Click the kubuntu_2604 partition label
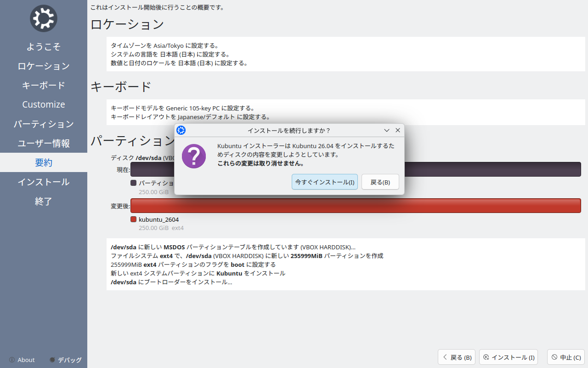The width and height of the screenshot is (588, 368). [158, 219]
